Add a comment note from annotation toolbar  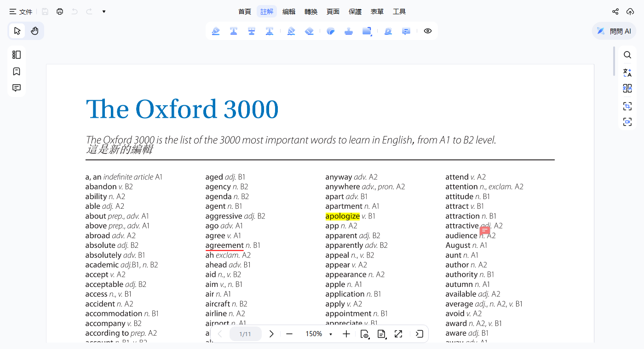406,31
